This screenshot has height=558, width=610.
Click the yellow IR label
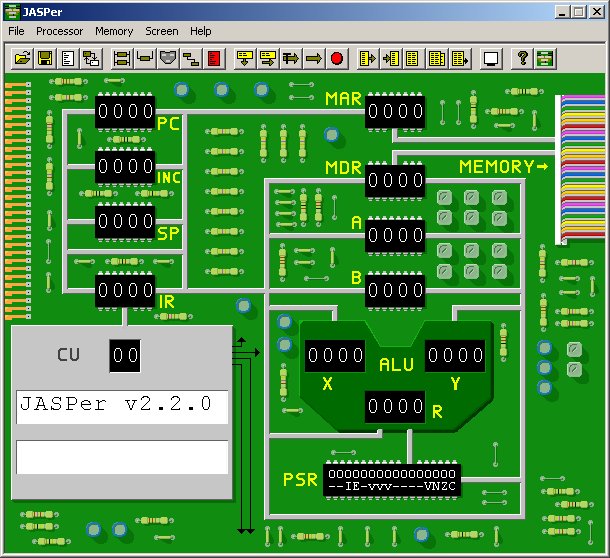(x=167, y=302)
